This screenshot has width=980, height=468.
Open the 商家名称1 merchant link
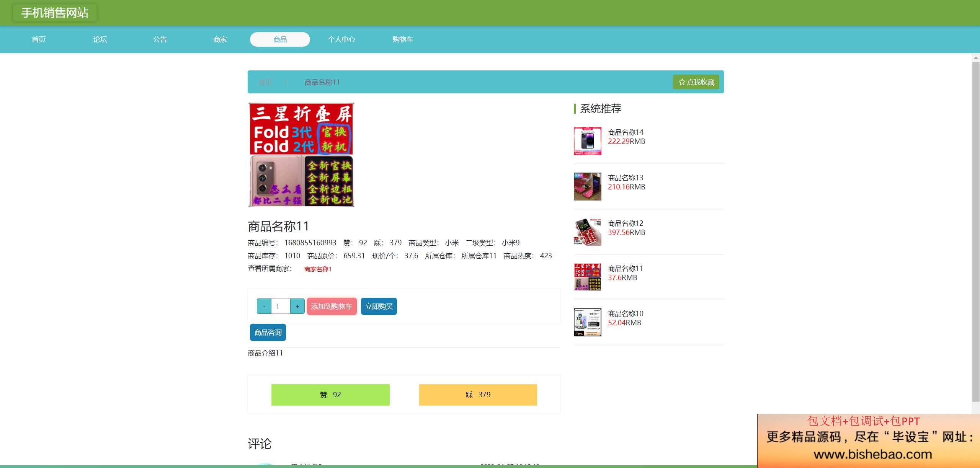(318, 269)
